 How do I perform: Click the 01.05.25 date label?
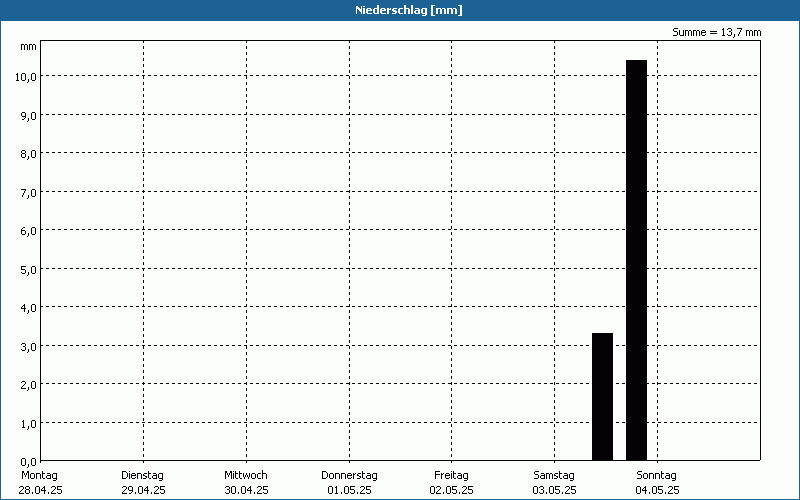349,490
